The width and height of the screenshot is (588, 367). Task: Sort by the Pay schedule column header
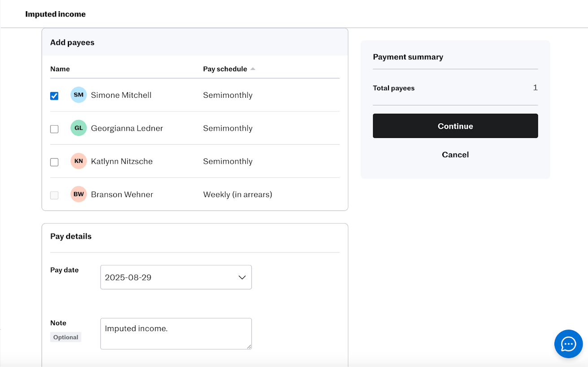click(225, 69)
